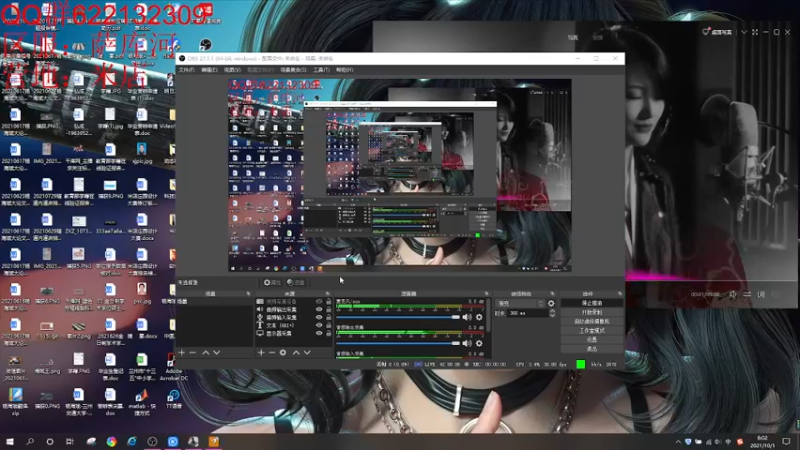Open the 视图(V) menu in OBS
Viewport: 800px width, 450px height.
[x=232, y=70]
